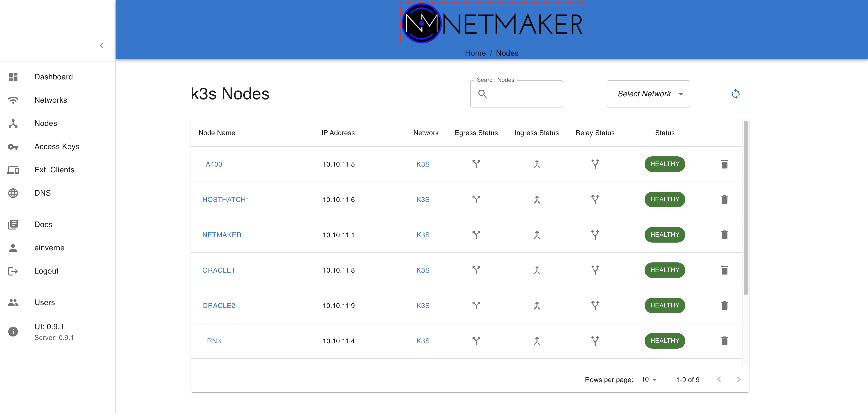Expand rows per page selector
868x413 pixels.
tap(649, 380)
